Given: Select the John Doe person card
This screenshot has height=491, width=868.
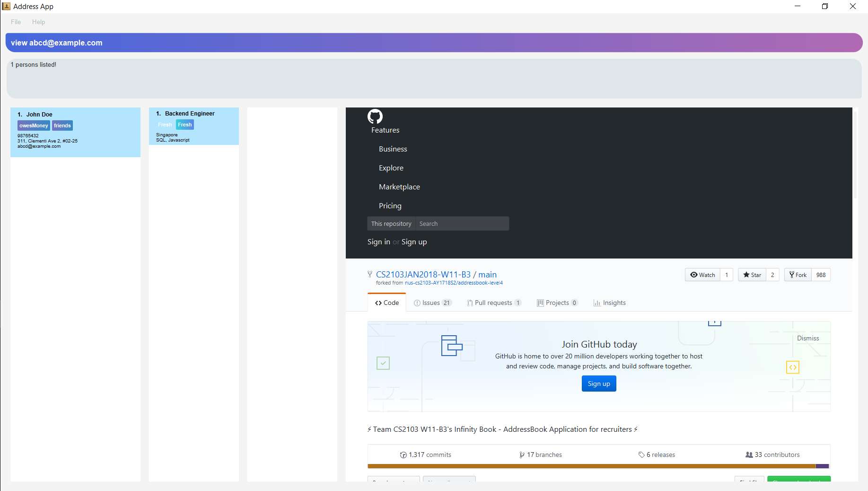Looking at the screenshot, I should (x=75, y=132).
